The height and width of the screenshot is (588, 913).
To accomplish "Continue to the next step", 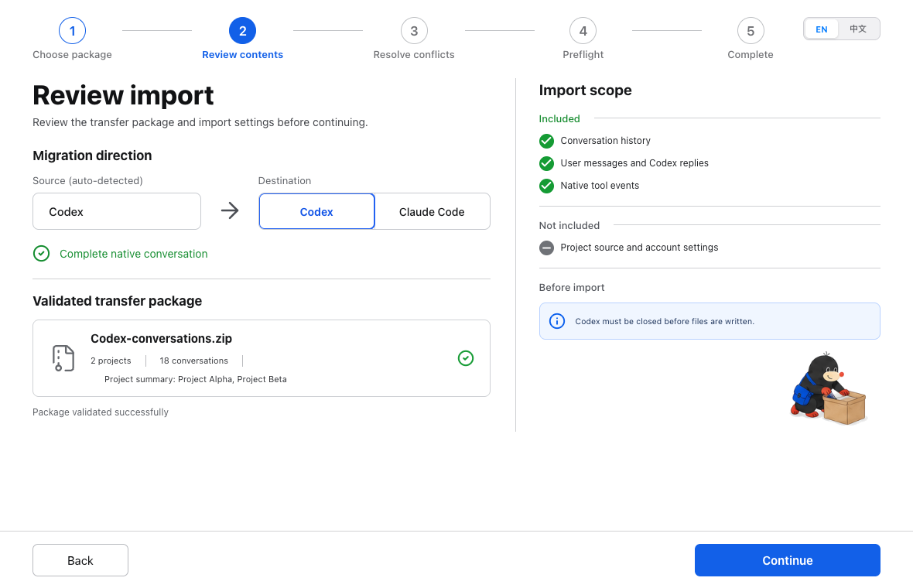I will click(787, 560).
